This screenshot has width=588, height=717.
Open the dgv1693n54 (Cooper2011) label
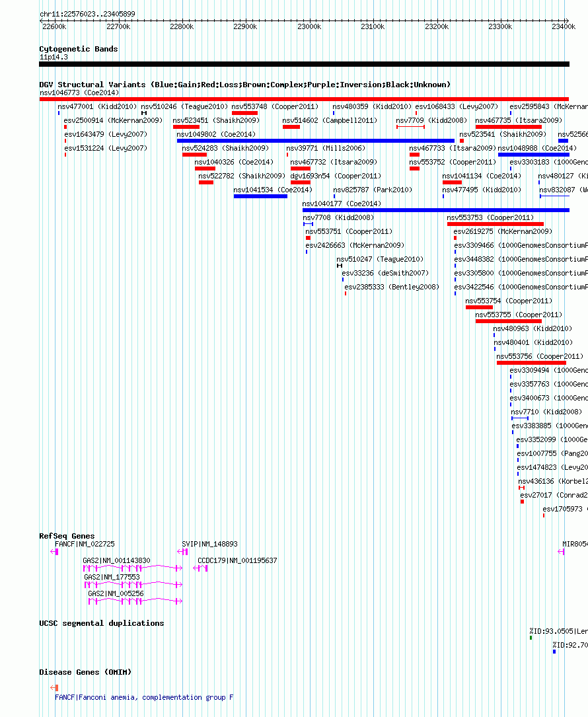pyautogui.click(x=336, y=176)
